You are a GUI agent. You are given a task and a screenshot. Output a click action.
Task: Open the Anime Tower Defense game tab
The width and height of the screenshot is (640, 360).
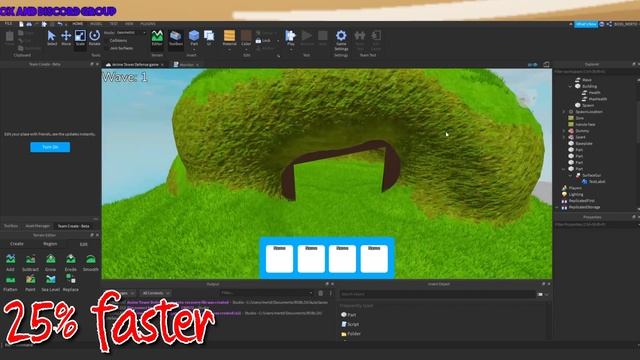tap(135, 64)
